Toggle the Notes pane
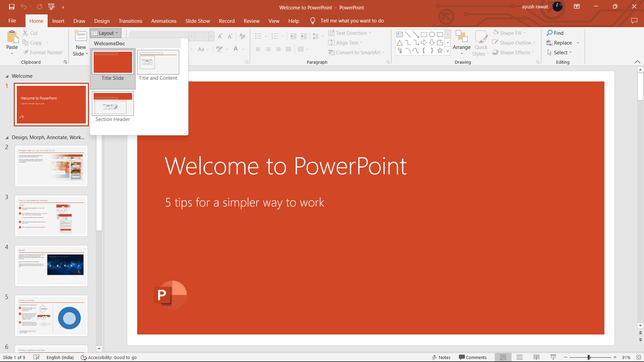This screenshot has height=362, width=644. (x=441, y=357)
